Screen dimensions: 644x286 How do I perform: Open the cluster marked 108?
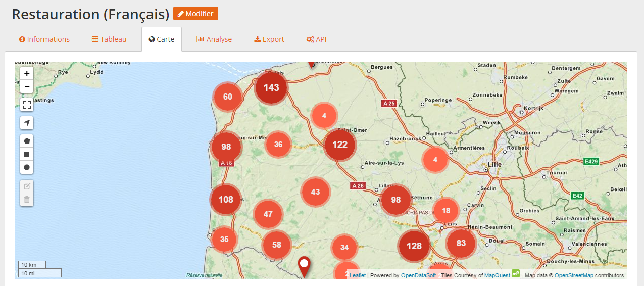point(226,199)
